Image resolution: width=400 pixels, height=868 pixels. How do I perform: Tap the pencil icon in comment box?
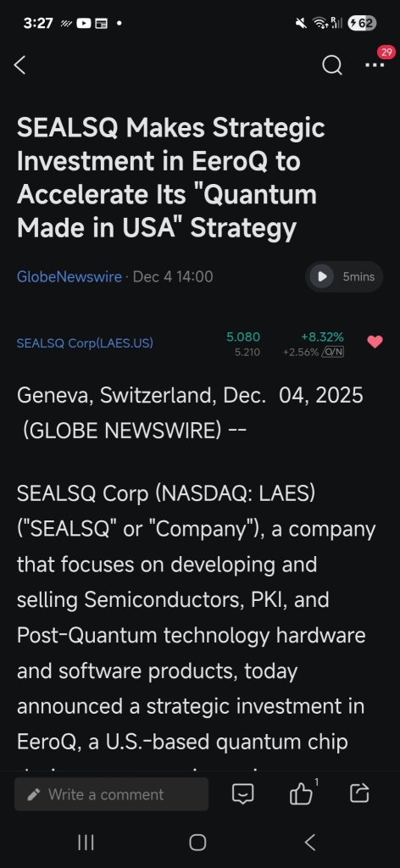[33, 795]
